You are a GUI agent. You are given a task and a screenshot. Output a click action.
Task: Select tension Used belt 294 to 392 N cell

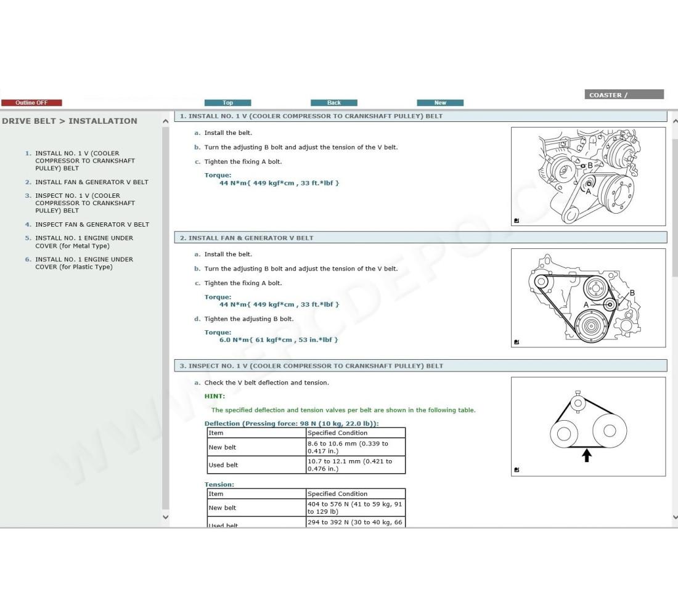click(356, 522)
